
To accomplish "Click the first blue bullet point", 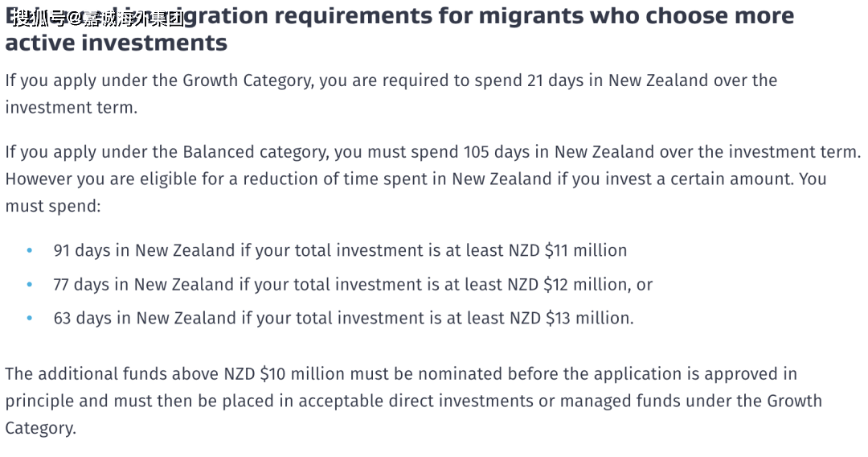I will pos(30,251).
